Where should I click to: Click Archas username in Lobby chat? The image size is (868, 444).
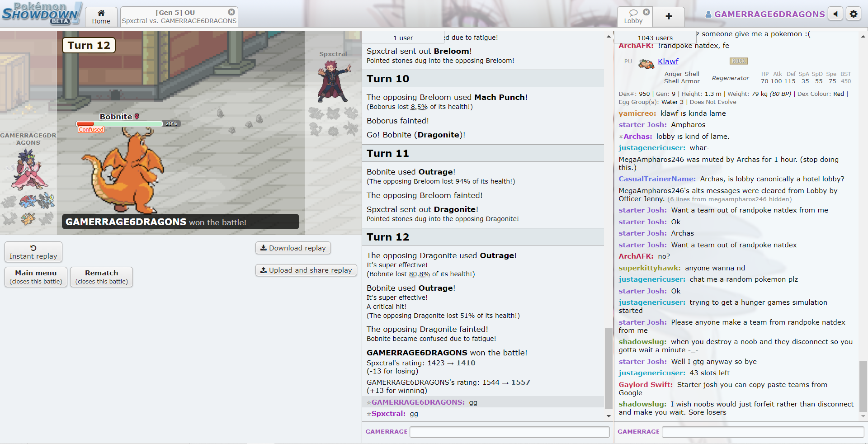638,137
